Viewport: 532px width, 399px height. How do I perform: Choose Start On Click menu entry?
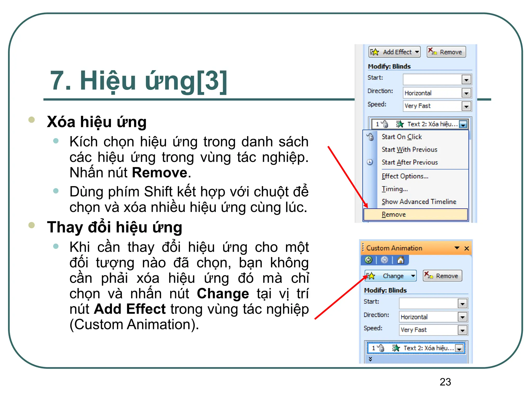(x=402, y=137)
